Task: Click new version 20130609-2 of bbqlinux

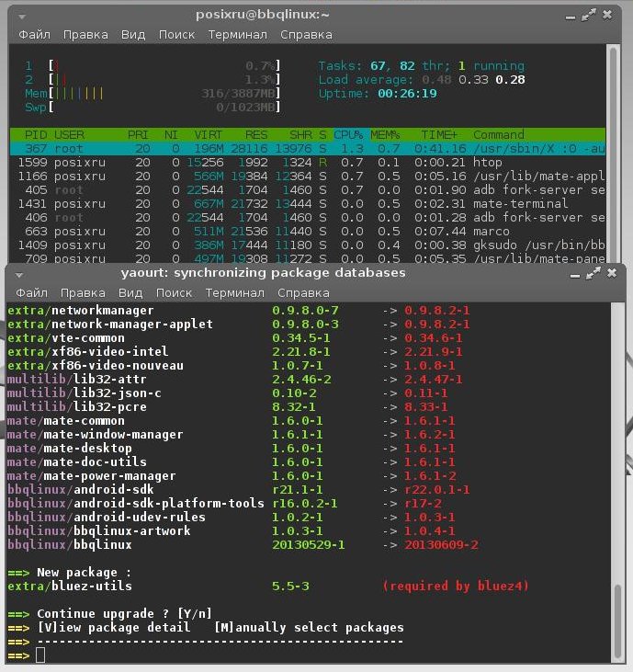Action: [x=441, y=545]
